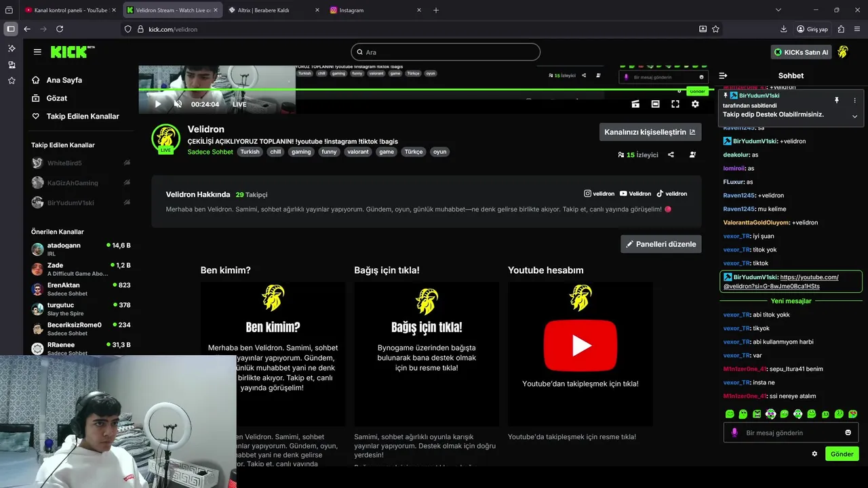The height and width of the screenshot is (488, 868).
Task: Click the chat message input field
Action: [791, 432]
